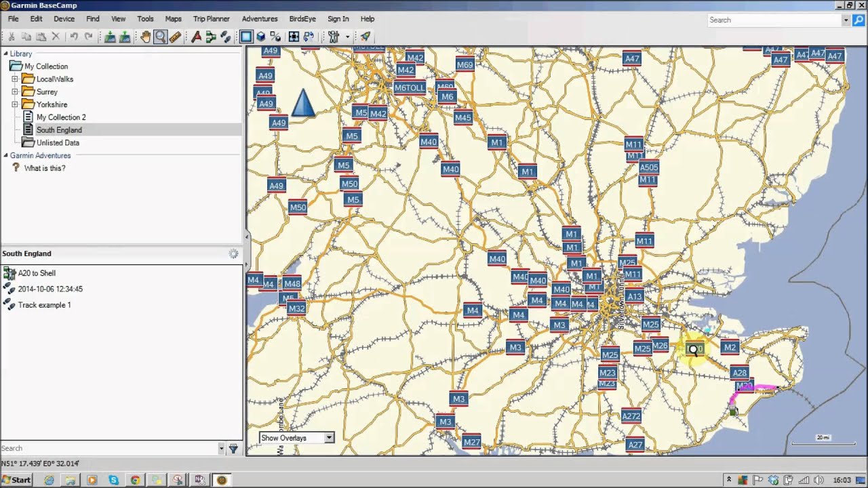
Task: Select the Pan hand tool
Action: [x=146, y=37]
